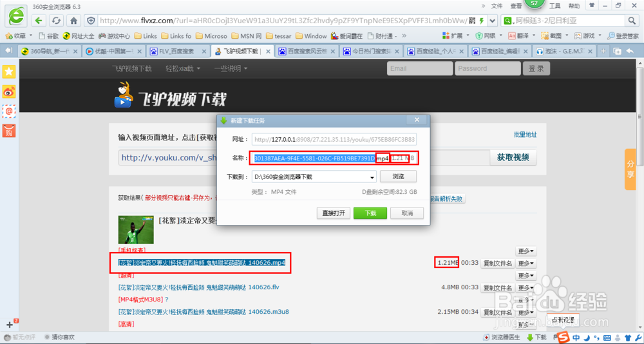
Task: Open a new tab with the plus icon
Action: pos(603,51)
